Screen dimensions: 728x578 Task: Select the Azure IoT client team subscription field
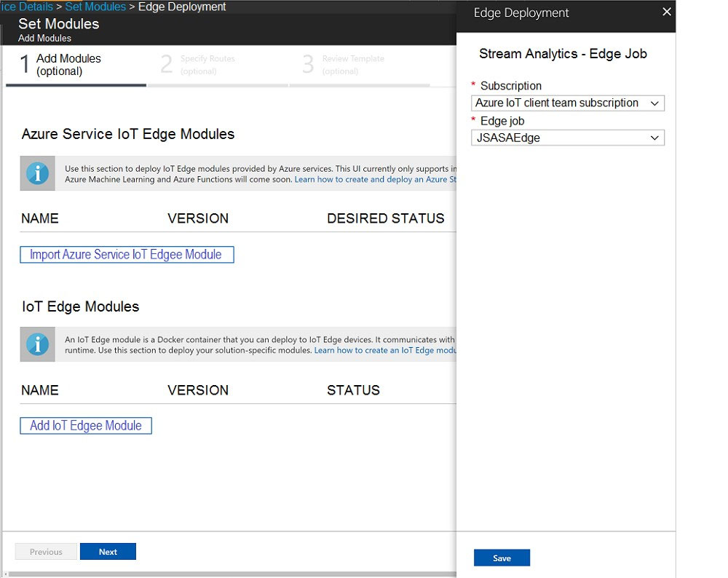pos(568,103)
